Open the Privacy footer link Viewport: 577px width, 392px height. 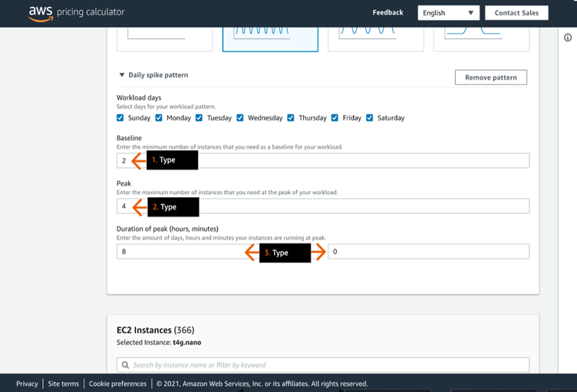[27, 384]
